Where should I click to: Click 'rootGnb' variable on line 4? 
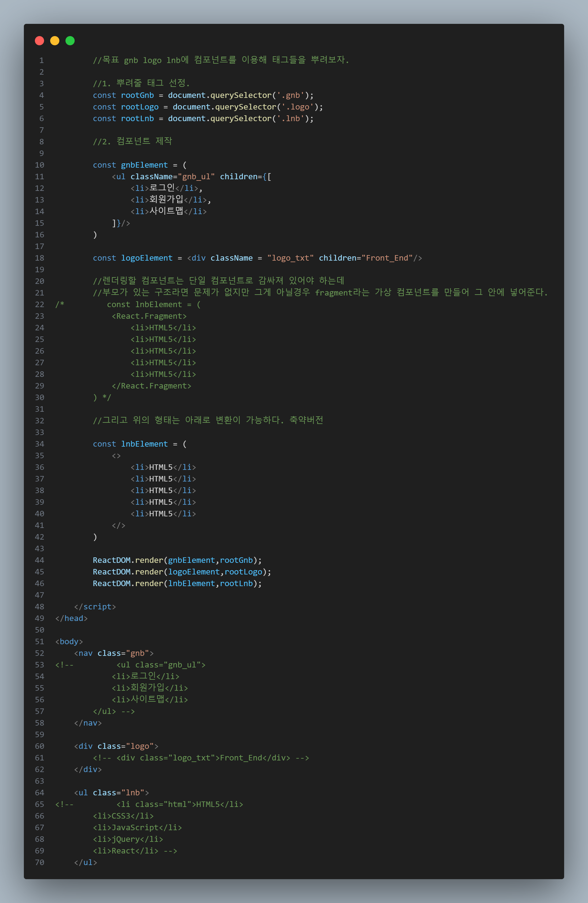point(137,95)
